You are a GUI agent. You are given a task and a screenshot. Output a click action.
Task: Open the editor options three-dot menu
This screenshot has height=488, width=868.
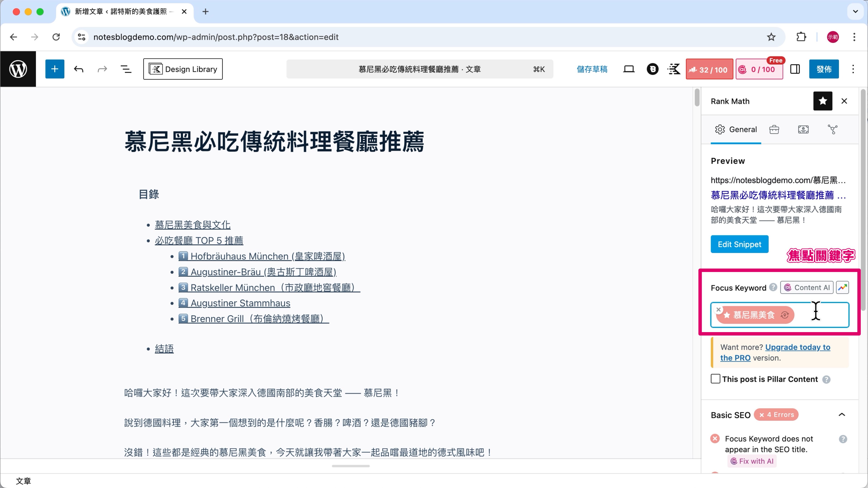853,69
